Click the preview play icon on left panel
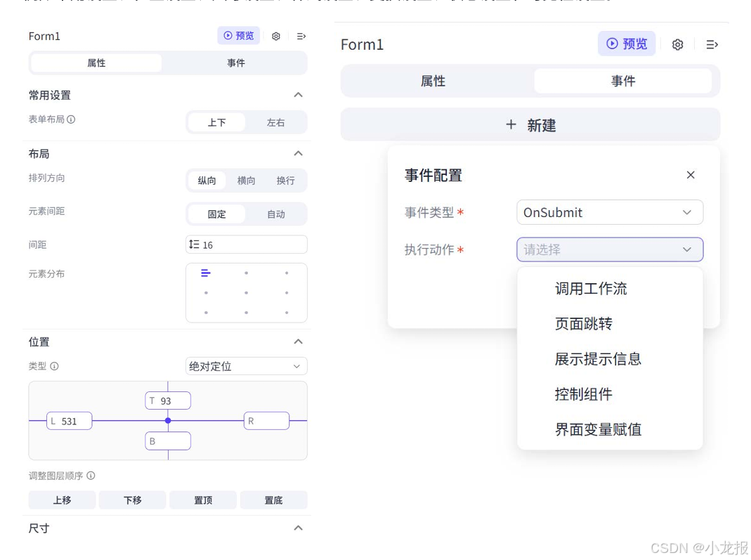The image size is (751, 560). (227, 36)
